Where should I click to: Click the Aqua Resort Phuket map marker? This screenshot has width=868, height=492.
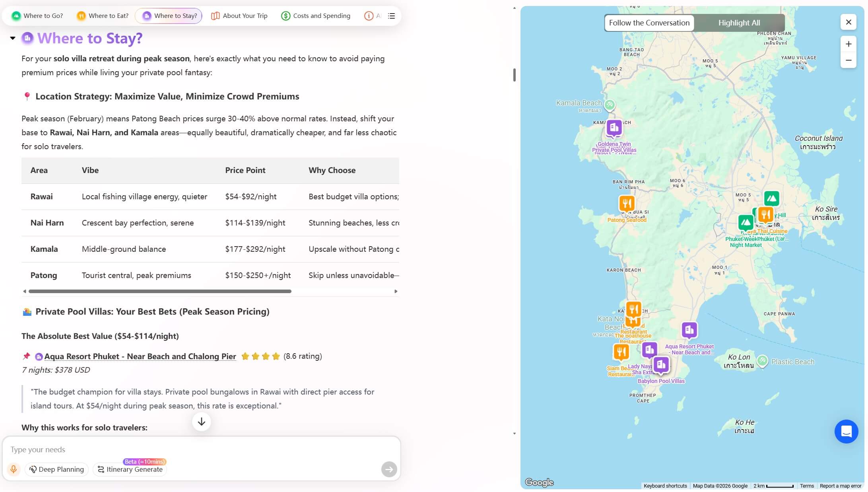pyautogui.click(x=689, y=330)
